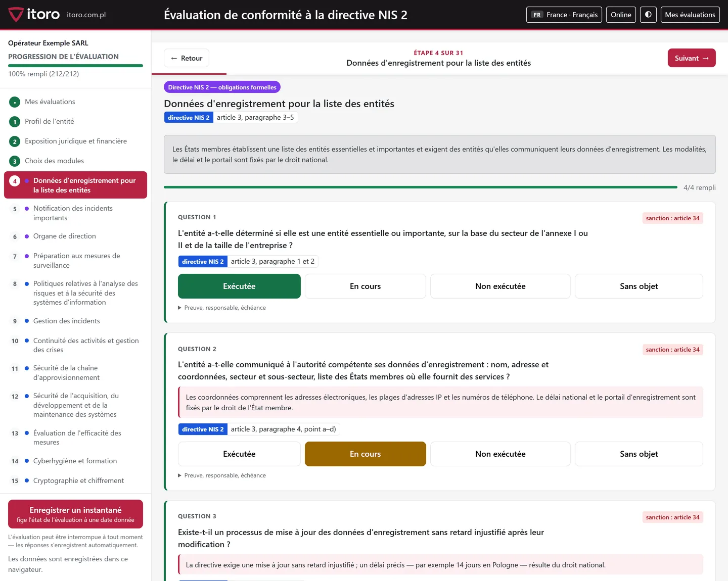Click the directive NIS 2 badge under the page title
This screenshot has height=581, width=728.
(189, 118)
